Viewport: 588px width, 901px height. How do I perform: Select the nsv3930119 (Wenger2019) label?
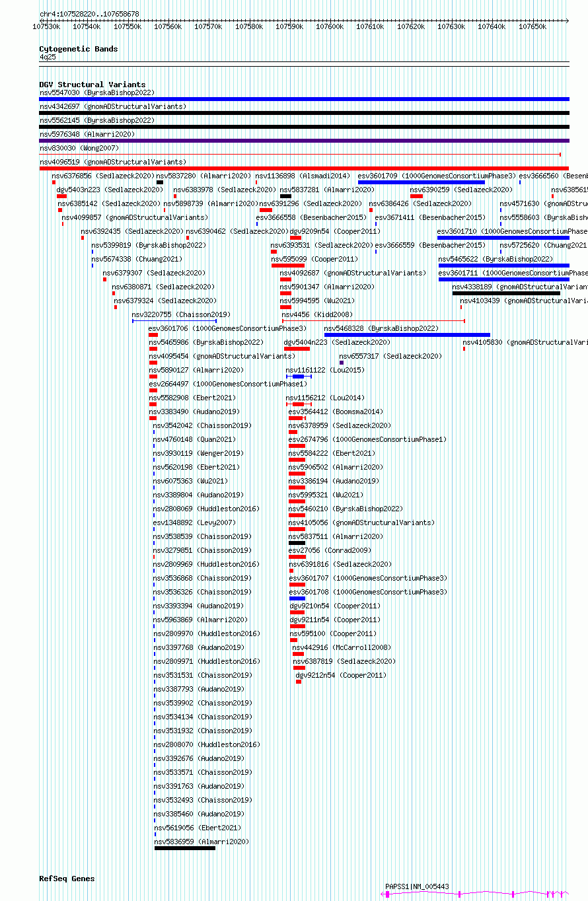pos(198,453)
